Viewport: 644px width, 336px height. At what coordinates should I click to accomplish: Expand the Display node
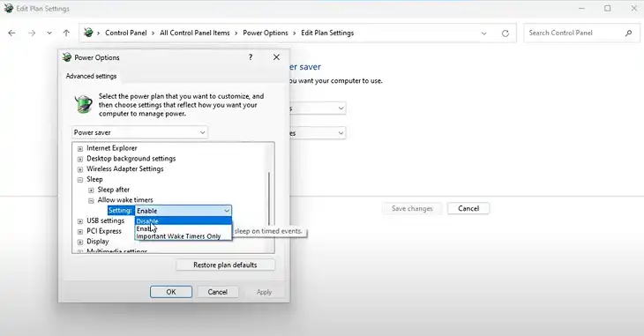coord(80,242)
